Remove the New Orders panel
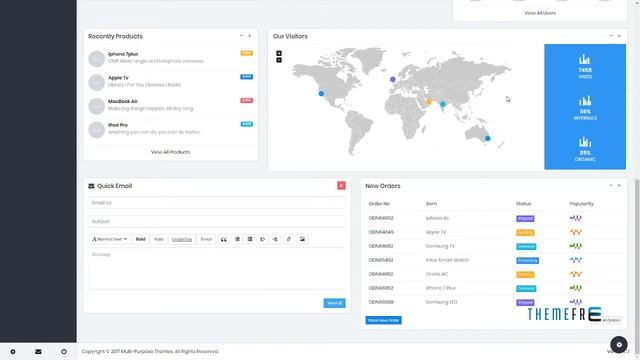 619,185
